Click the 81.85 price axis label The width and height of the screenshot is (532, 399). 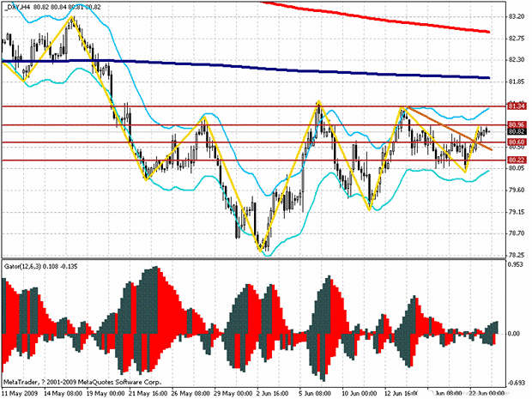[517, 82]
